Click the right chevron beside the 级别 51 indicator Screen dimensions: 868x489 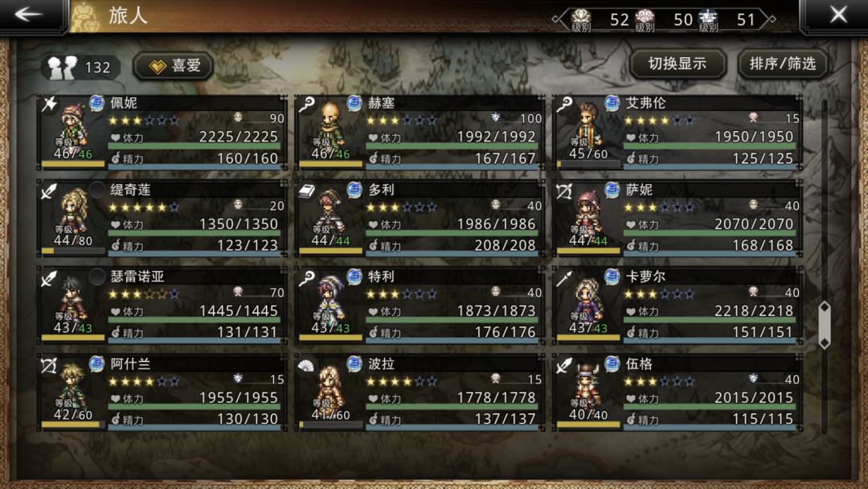point(768,19)
